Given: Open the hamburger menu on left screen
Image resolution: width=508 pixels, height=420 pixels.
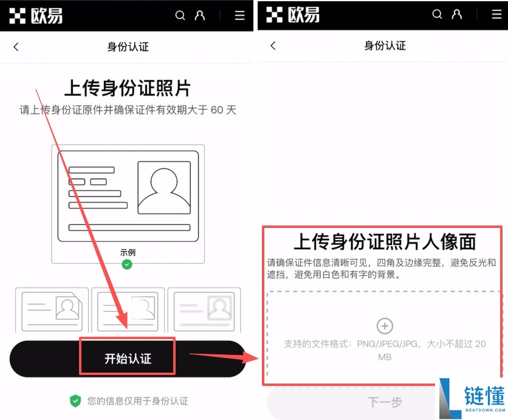Looking at the screenshot, I should click(x=240, y=15).
